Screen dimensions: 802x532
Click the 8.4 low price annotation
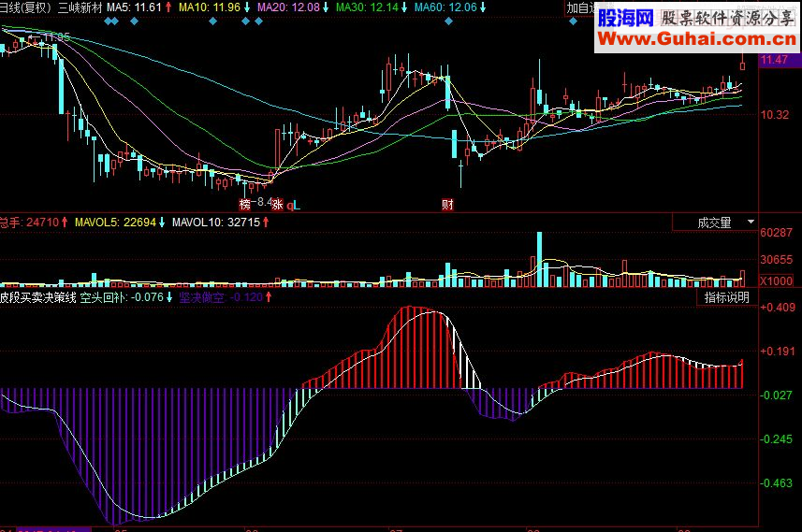(262, 202)
